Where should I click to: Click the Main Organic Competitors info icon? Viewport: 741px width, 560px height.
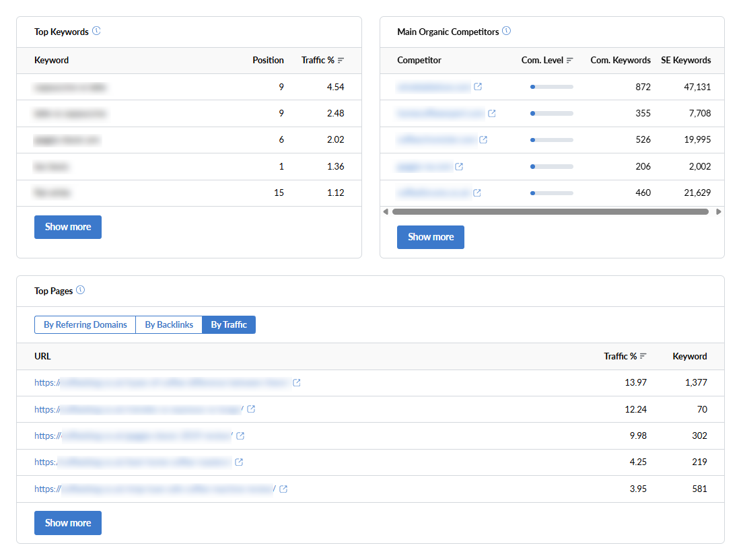tap(506, 31)
